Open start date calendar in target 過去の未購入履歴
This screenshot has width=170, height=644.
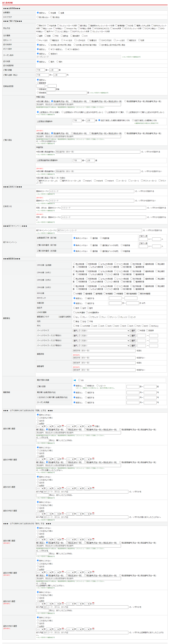[63, 459]
